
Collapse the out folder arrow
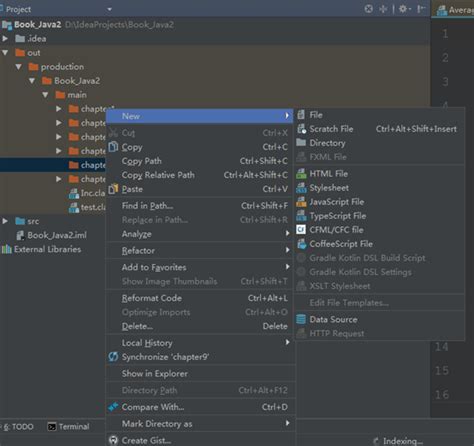point(5,53)
